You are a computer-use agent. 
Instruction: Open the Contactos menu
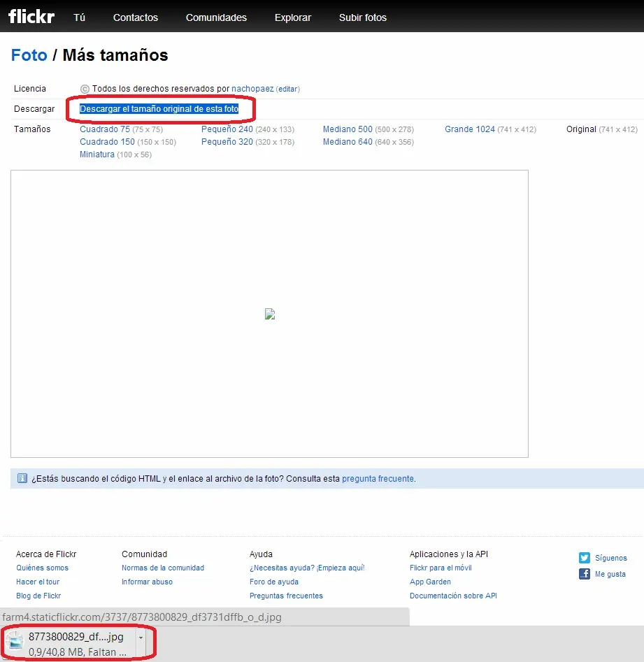point(136,17)
